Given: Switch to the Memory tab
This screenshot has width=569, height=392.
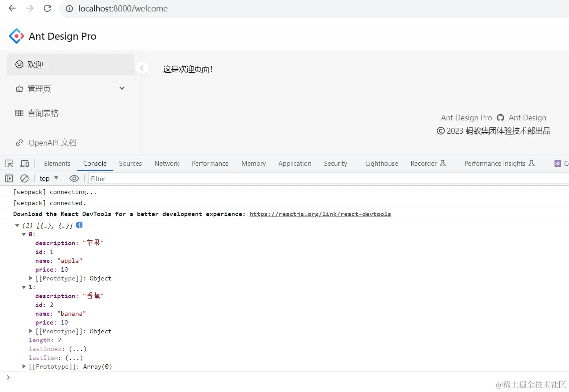Looking at the screenshot, I should coord(253,163).
